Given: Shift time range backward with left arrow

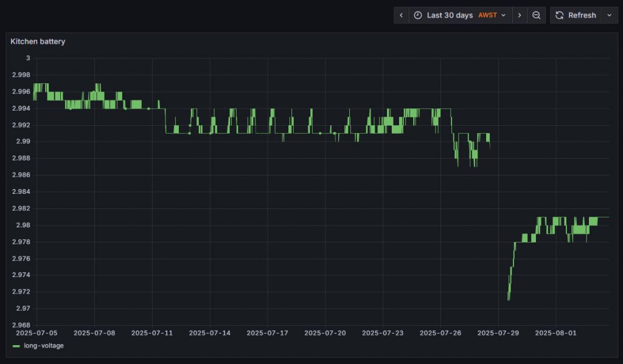Looking at the screenshot, I should click(401, 15).
